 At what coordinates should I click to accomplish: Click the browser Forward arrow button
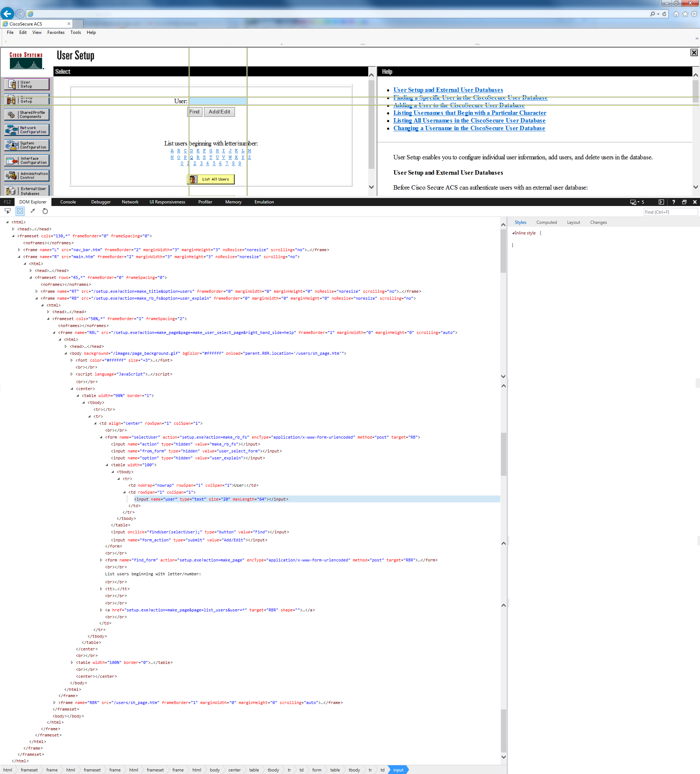pyautogui.click(x=20, y=14)
